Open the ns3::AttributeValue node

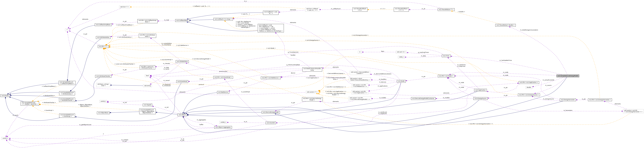point(103,37)
